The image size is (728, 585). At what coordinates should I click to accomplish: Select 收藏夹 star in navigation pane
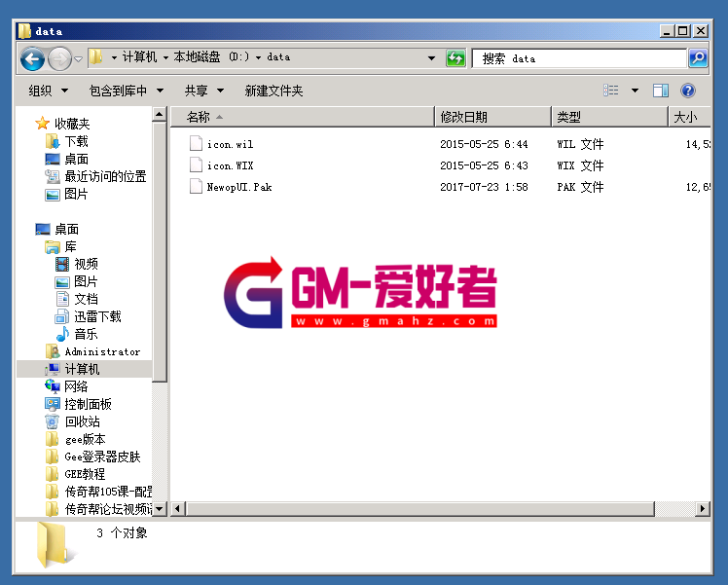point(42,124)
